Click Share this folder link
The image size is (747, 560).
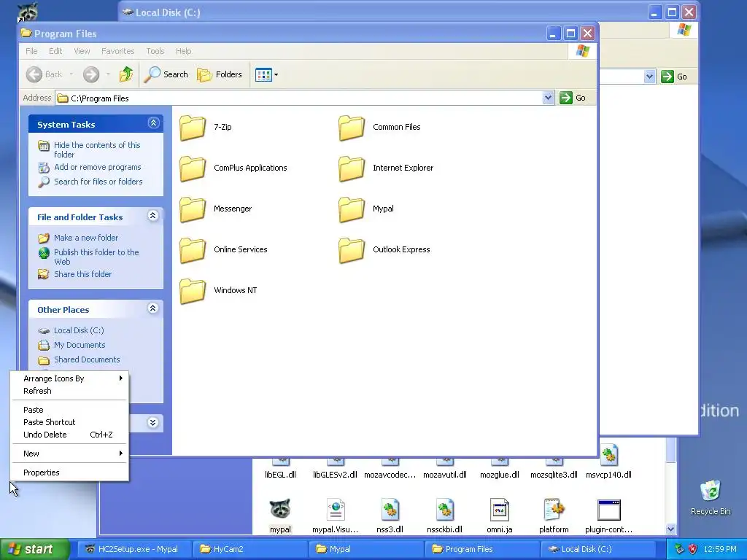(82, 274)
